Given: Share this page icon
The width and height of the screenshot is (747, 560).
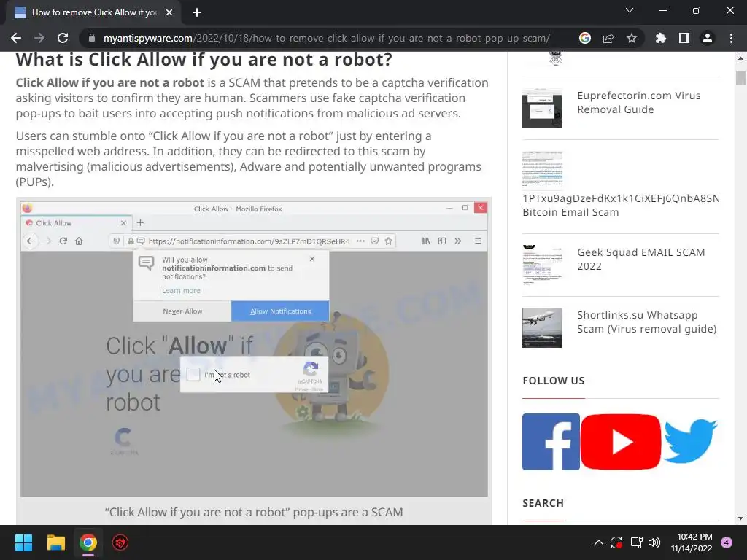Looking at the screenshot, I should (608, 38).
